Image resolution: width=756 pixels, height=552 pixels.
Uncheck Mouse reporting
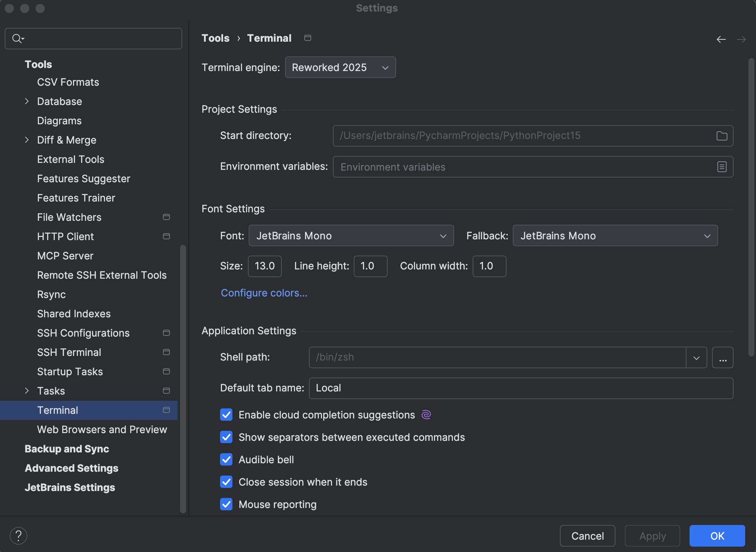pyautogui.click(x=226, y=504)
